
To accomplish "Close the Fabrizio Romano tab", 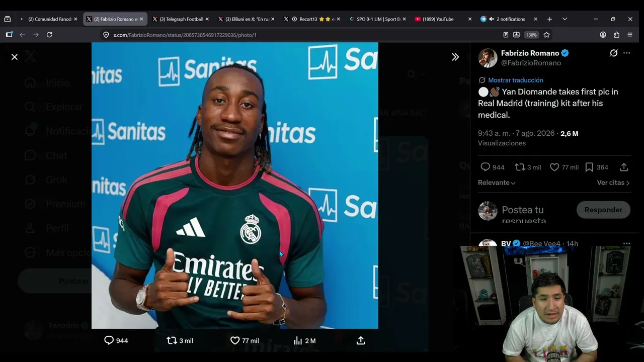I will click(x=141, y=19).
